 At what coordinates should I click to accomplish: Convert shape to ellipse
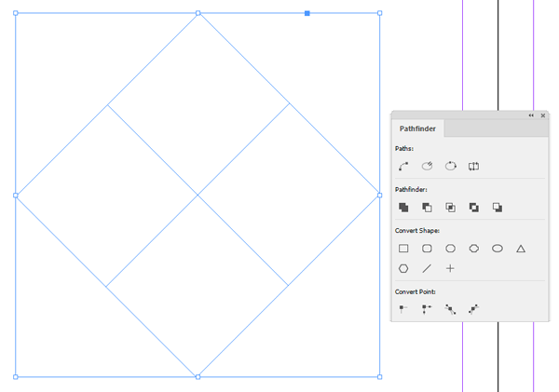498,249
